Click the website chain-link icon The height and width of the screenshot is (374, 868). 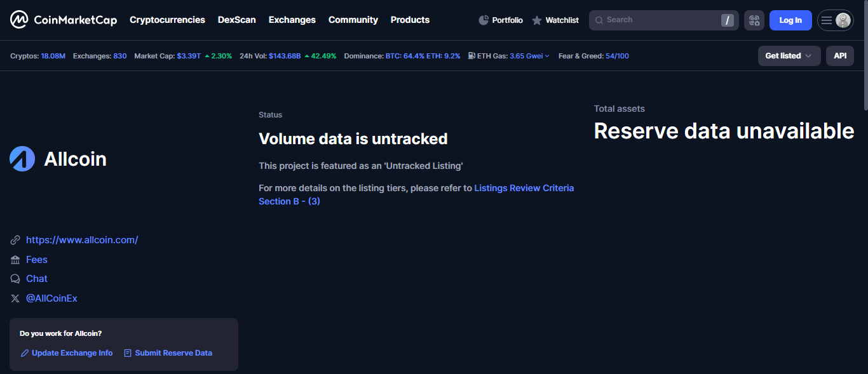15,240
